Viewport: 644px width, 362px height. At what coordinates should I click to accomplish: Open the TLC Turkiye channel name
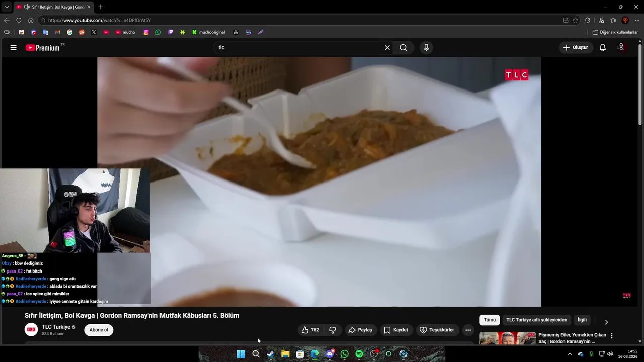56,327
